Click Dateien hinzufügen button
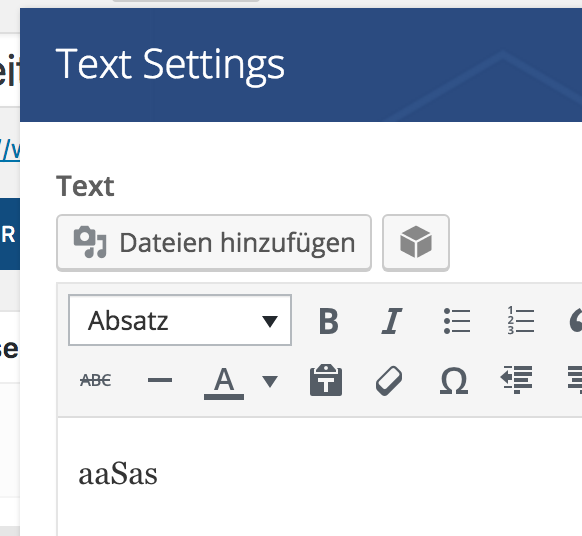This screenshot has height=536, width=582. (214, 242)
